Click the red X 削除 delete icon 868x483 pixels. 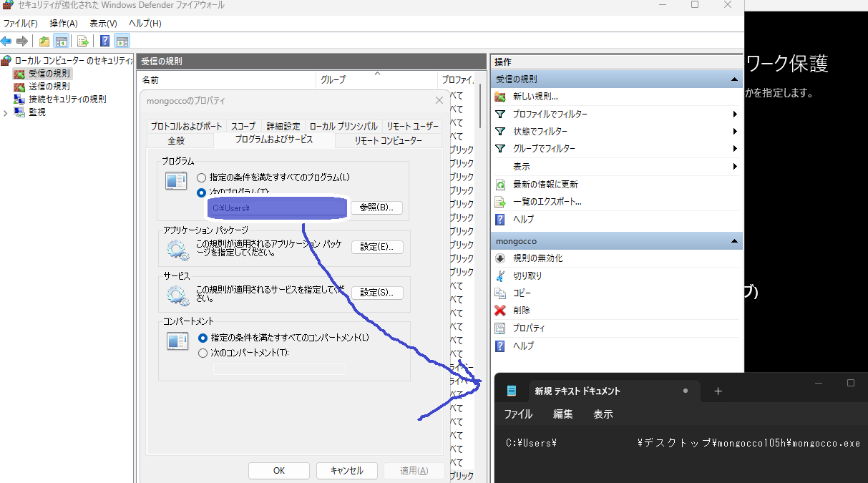coord(500,311)
